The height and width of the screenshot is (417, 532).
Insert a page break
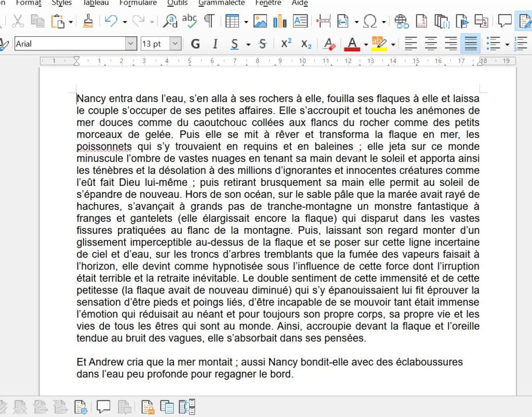pyautogui.click(x=323, y=21)
